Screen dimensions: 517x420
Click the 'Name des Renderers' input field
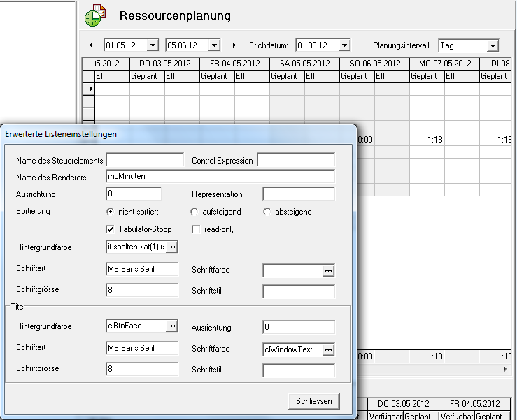click(220, 178)
